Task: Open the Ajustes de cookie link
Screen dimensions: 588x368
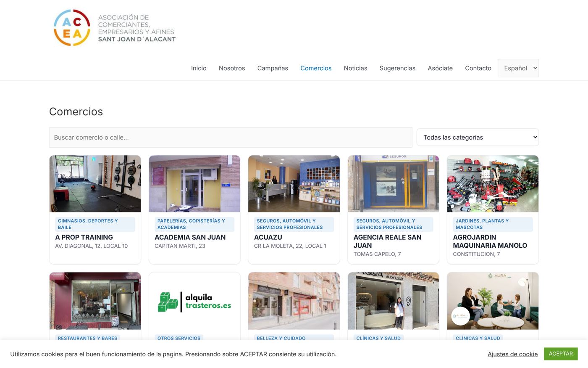Action: pos(512,354)
